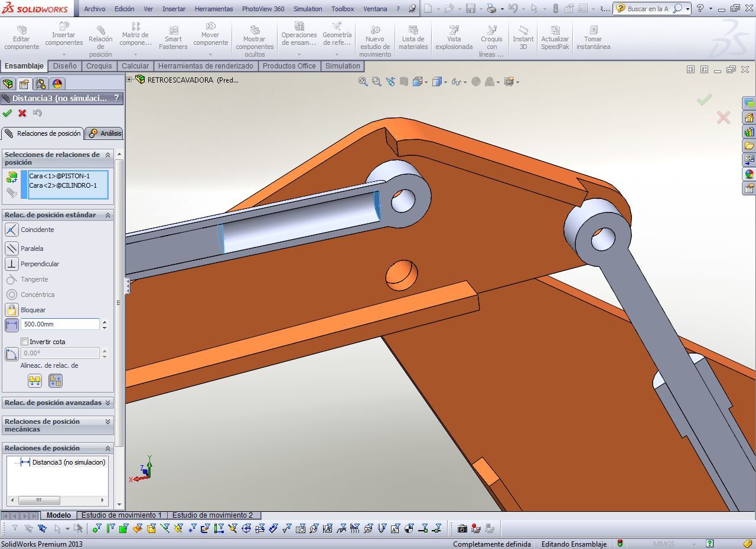Click Vista explosionada tool
Image resolution: width=756 pixels, height=549 pixels.
(x=454, y=38)
